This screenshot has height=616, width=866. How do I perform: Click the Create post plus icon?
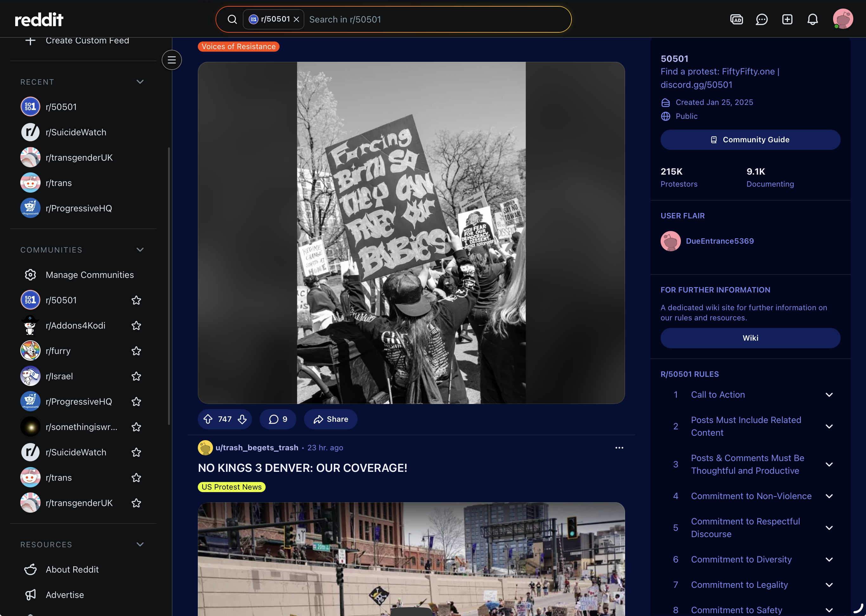click(787, 19)
